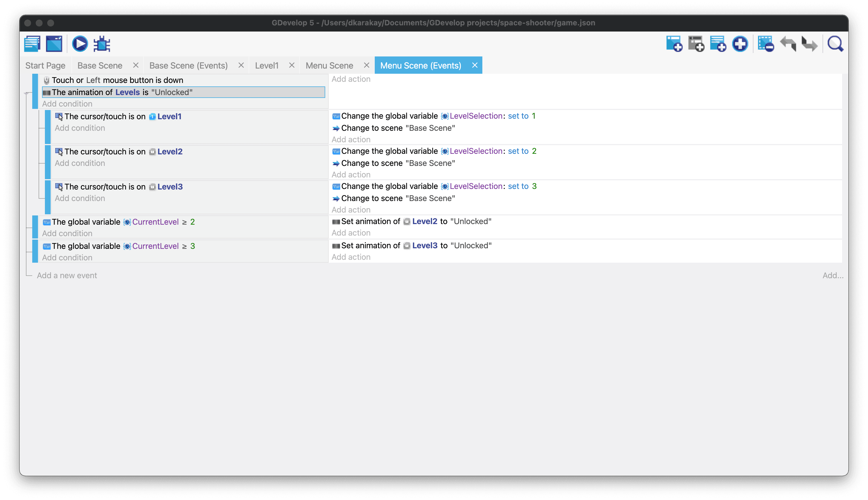Image resolution: width=868 pixels, height=500 pixels.
Task: Switch to the Base Scene (Events) tab
Action: 188,66
